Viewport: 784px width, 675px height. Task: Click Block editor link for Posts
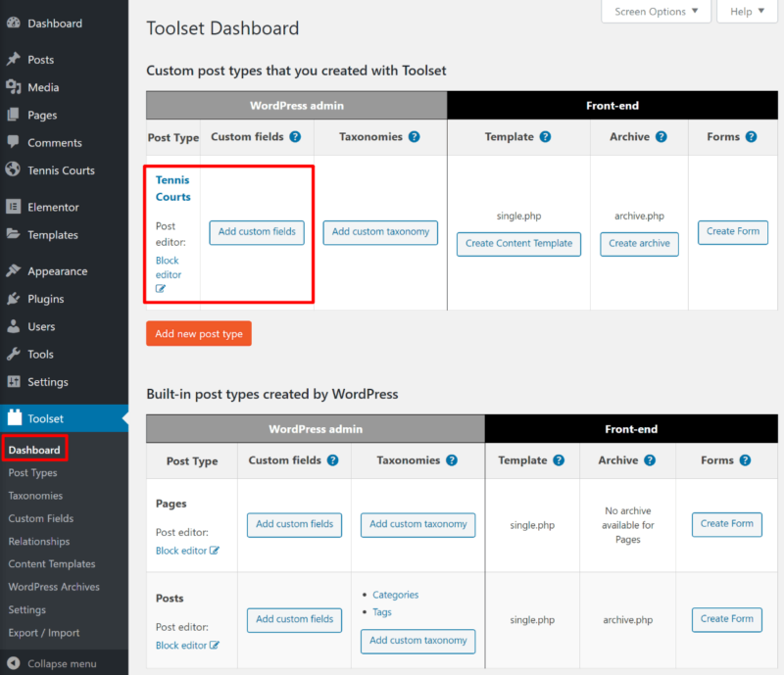coord(181,646)
